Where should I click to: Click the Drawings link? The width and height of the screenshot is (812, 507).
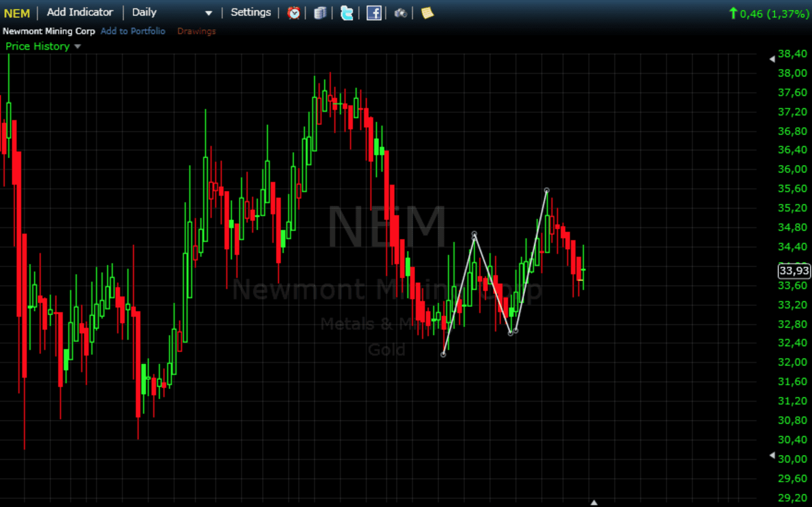(196, 31)
